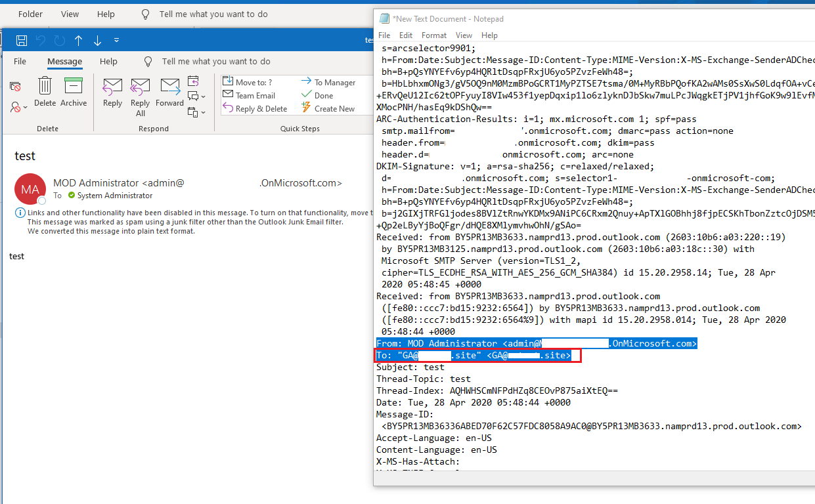Click the highlighted 'From: MOD Administrator' line

(537, 344)
